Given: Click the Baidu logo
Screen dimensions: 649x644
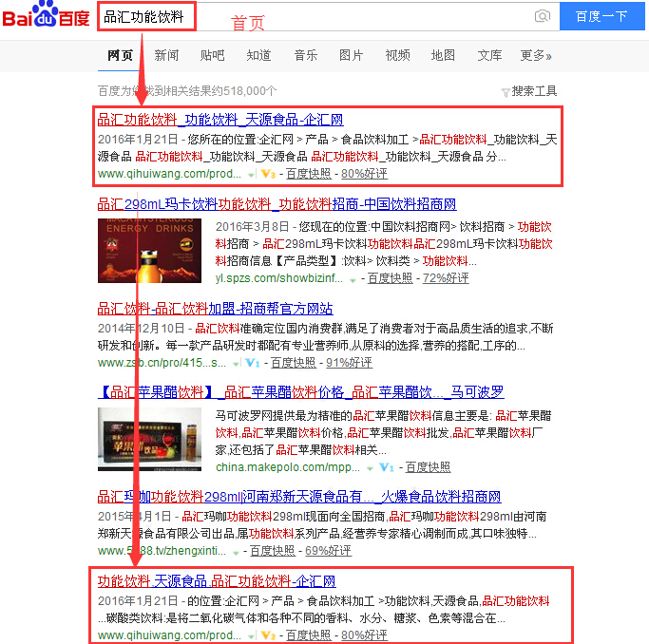Looking at the screenshot, I should pyautogui.click(x=46, y=14).
